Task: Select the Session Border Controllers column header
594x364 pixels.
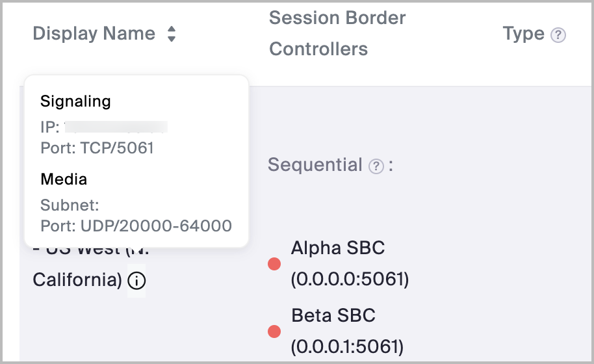Action: (x=337, y=33)
